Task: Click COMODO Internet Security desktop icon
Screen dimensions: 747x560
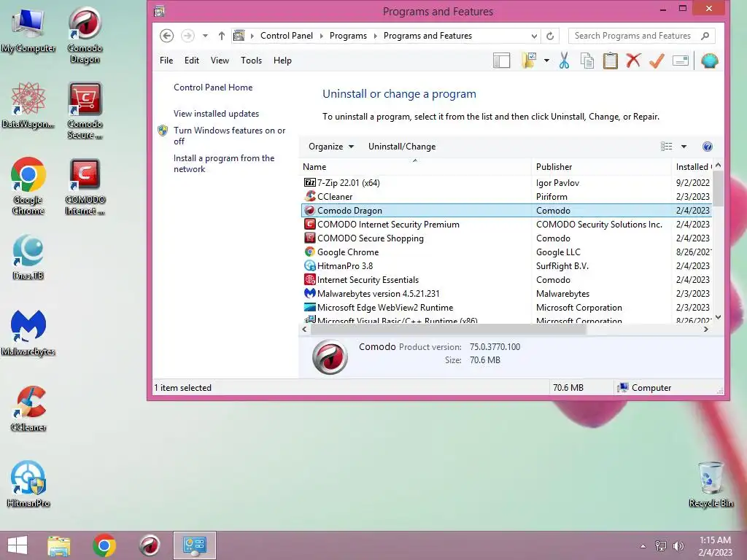Action: point(85,187)
